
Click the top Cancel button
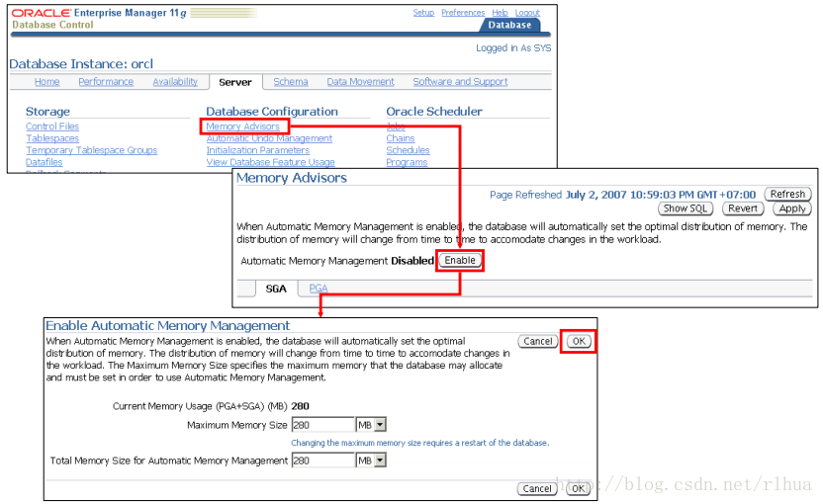coord(538,341)
